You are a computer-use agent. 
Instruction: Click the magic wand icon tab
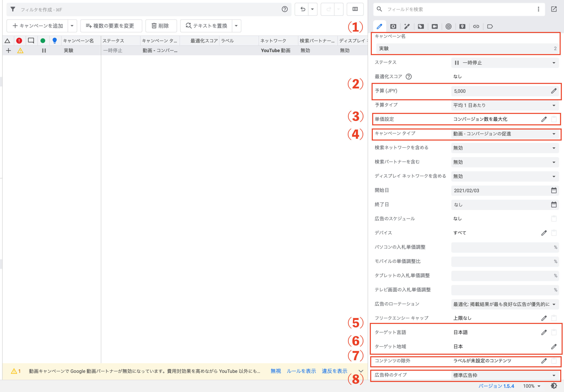click(x=407, y=26)
